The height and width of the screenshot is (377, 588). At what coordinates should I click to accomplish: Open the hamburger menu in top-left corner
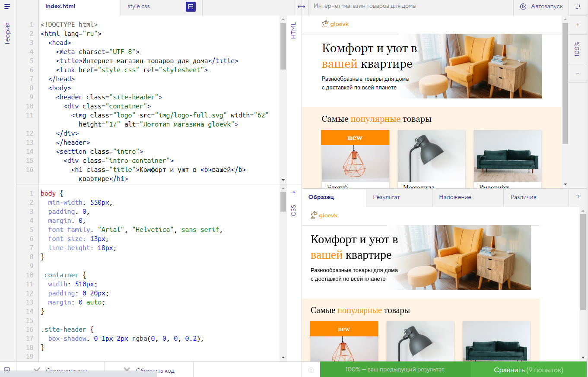click(x=7, y=6)
